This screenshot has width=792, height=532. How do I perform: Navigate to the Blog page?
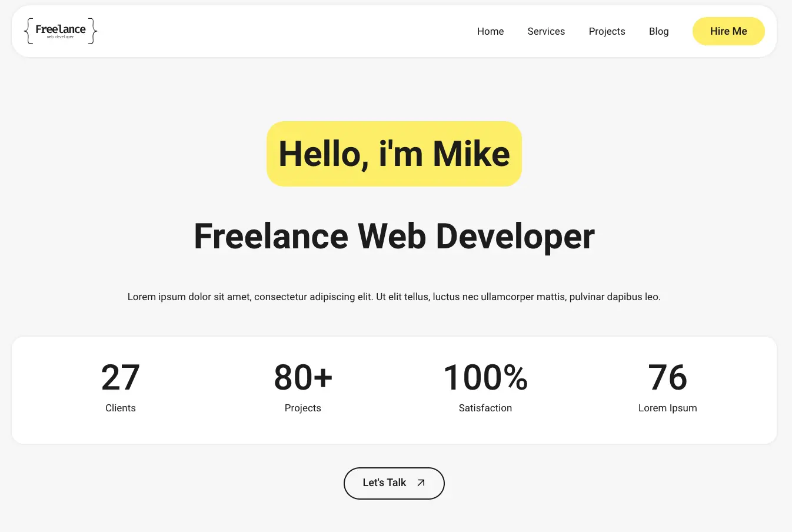658,32
